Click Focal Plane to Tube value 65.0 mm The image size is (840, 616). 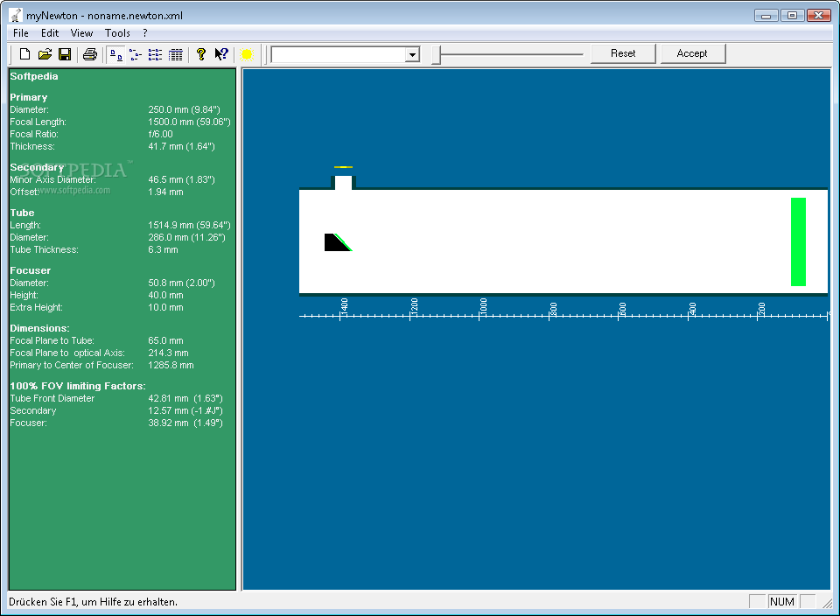(165, 341)
